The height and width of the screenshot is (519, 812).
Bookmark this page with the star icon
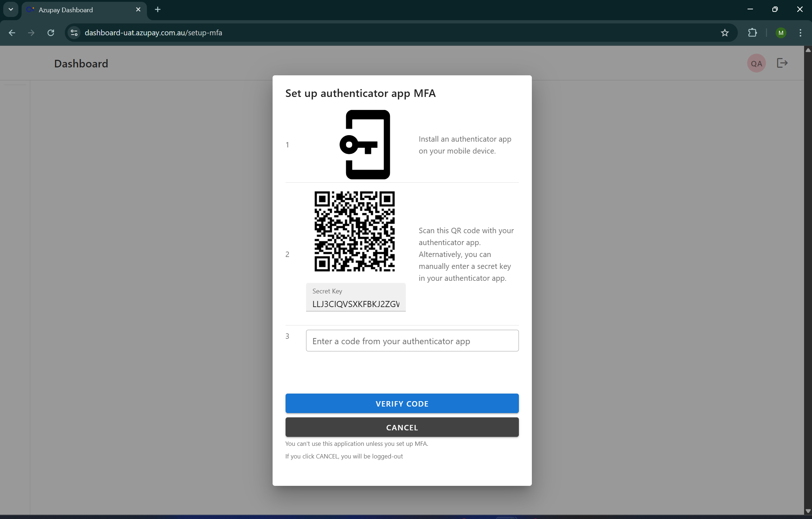click(x=725, y=33)
